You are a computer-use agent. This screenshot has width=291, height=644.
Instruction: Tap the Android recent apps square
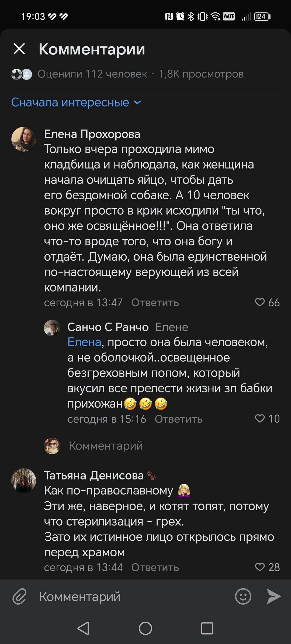[207, 628]
